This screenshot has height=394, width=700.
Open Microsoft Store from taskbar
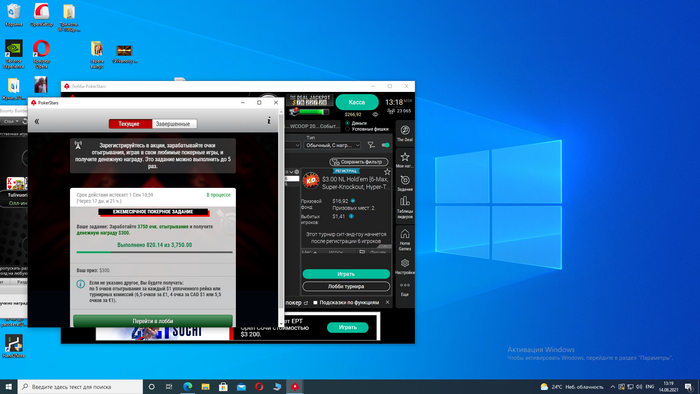click(x=223, y=386)
